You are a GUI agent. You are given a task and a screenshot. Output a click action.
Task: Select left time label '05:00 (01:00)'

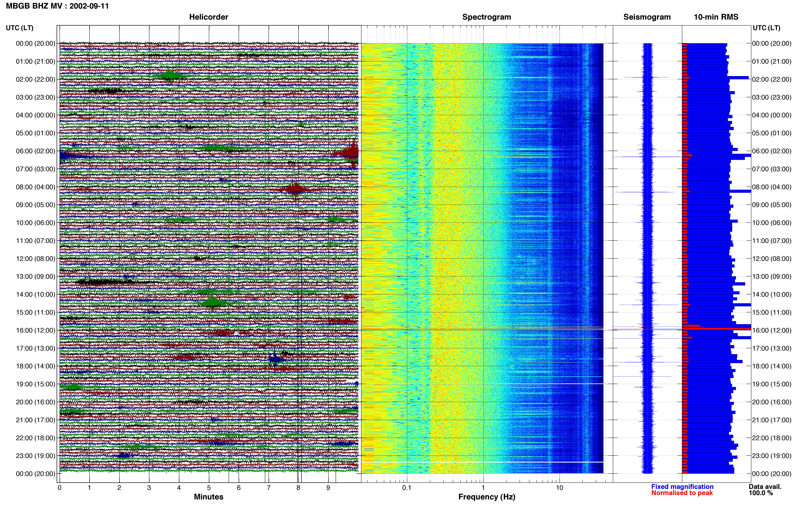click(36, 133)
